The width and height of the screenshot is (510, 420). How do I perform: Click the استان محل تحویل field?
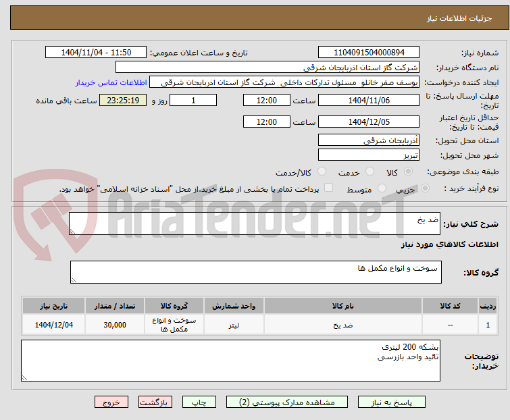point(369,140)
